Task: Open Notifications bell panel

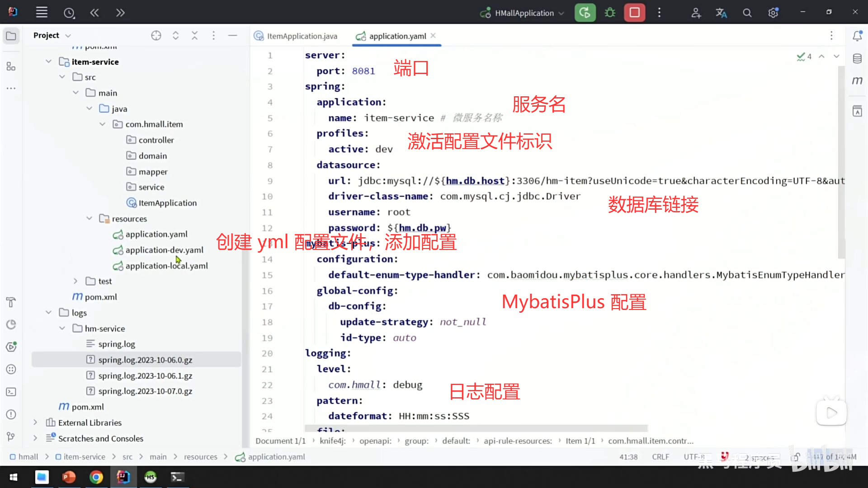Action: pyautogui.click(x=857, y=36)
